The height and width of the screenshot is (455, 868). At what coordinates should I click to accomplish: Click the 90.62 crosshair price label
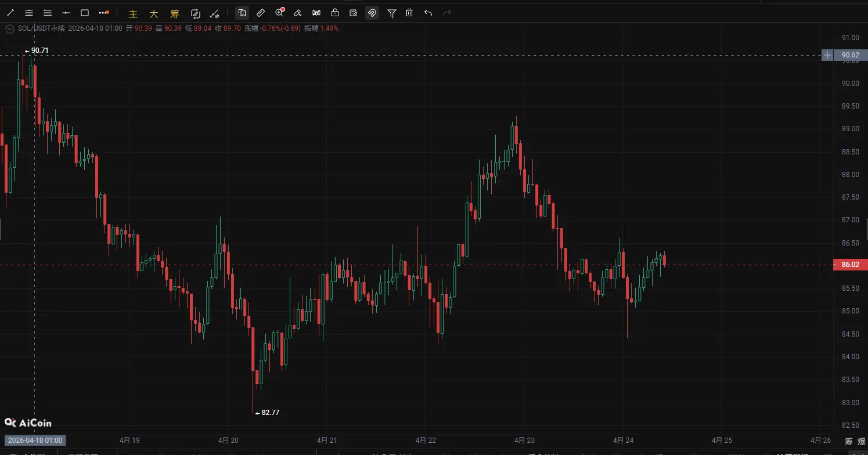point(850,55)
